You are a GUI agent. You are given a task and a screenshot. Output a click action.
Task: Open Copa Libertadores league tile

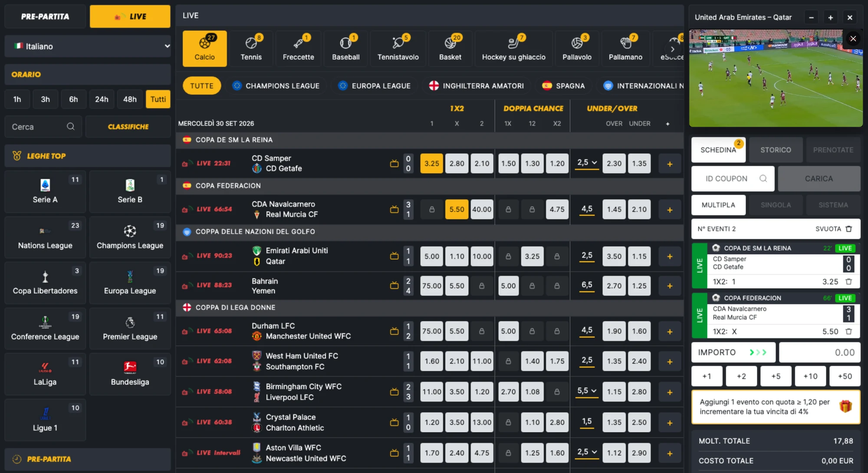click(x=45, y=283)
